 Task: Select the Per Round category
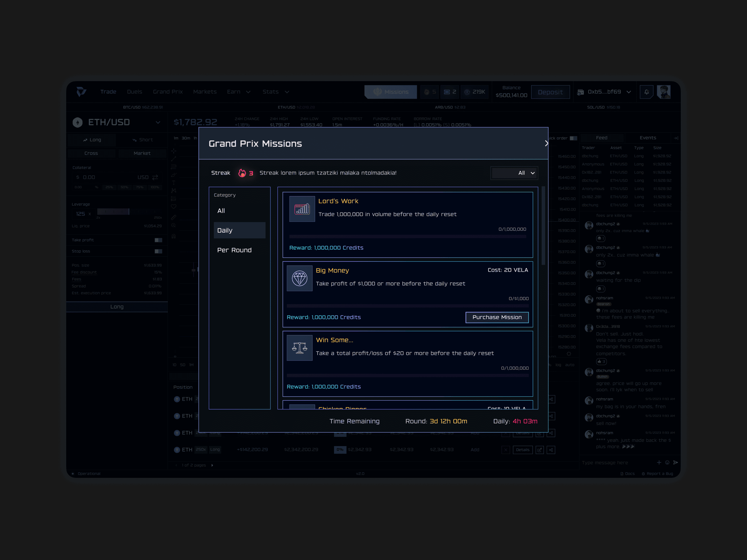click(x=240, y=250)
